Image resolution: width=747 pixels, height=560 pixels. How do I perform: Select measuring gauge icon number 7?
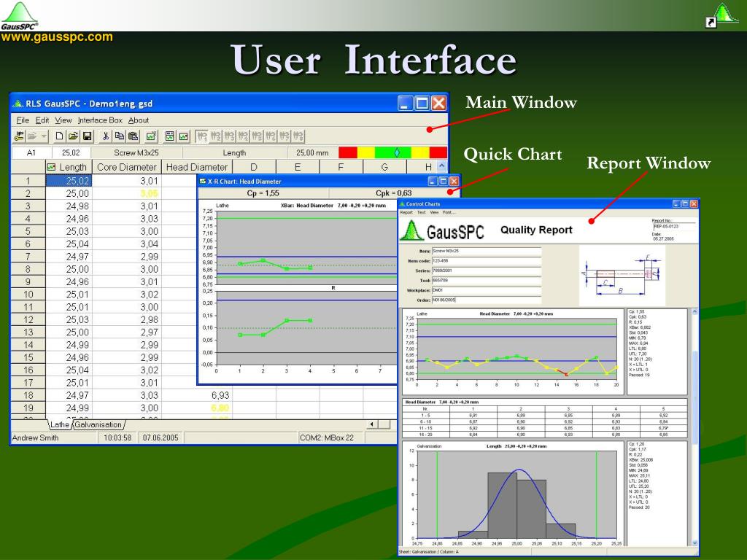[x=285, y=136]
